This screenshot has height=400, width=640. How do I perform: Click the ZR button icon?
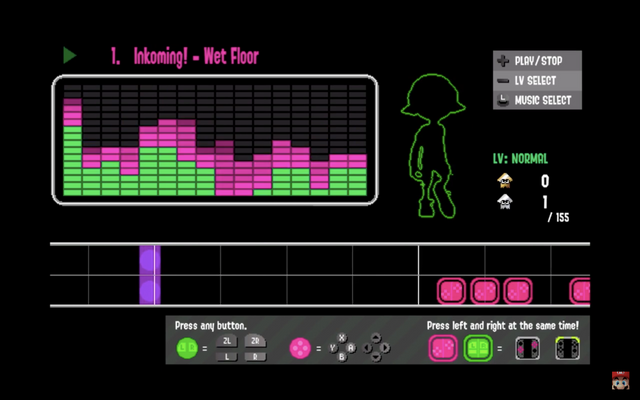pyautogui.click(x=256, y=341)
